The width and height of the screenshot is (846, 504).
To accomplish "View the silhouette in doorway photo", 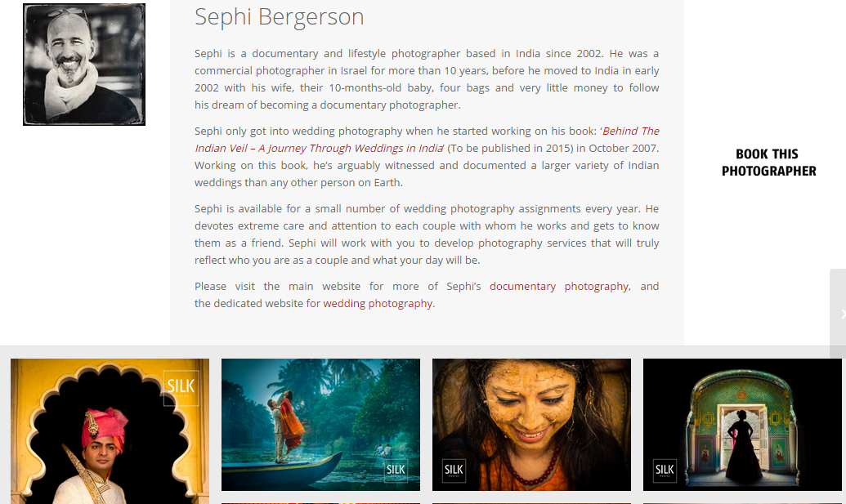I will (742, 425).
